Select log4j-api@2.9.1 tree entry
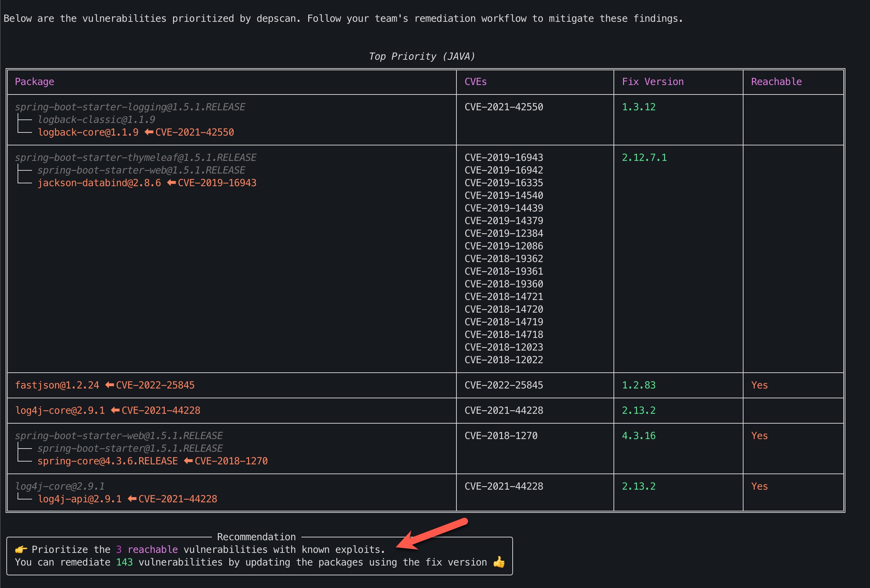 [x=79, y=499]
